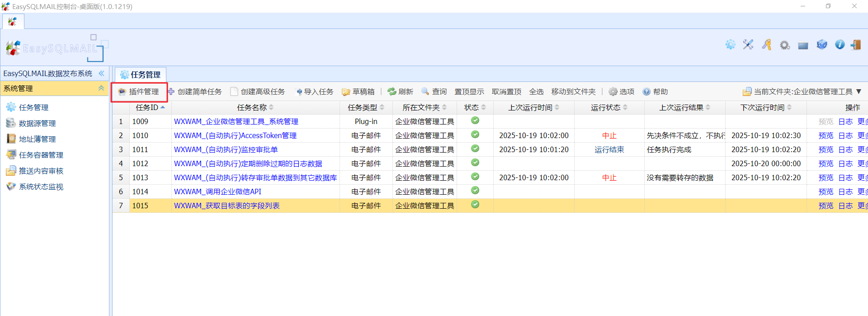Click 创建简单任务 in the toolbar

point(195,92)
